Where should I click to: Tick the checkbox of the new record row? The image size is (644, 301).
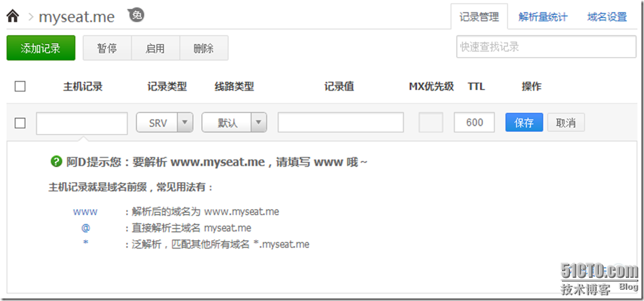pyautogui.click(x=19, y=123)
